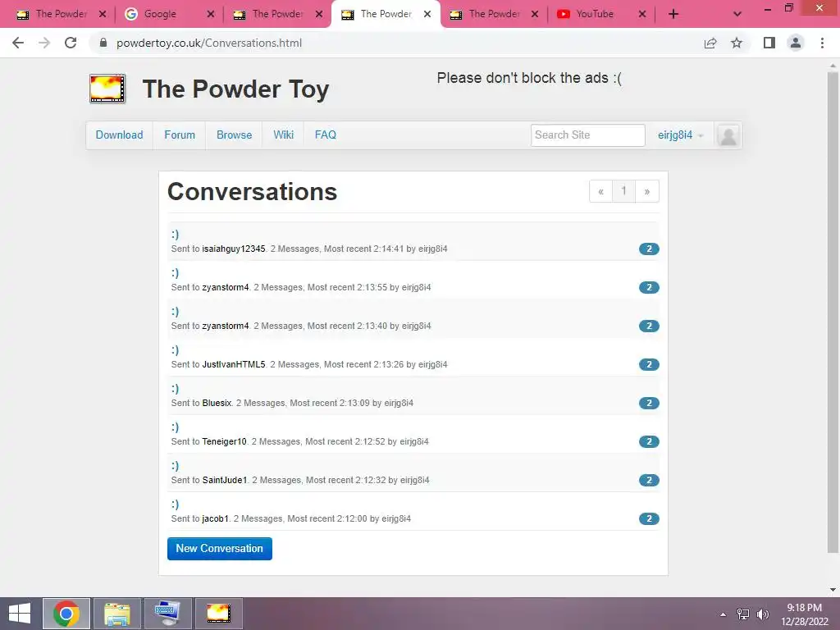Click the page vertical scrollbar
Viewport: 840px width, 630px height.
(833, 312)
